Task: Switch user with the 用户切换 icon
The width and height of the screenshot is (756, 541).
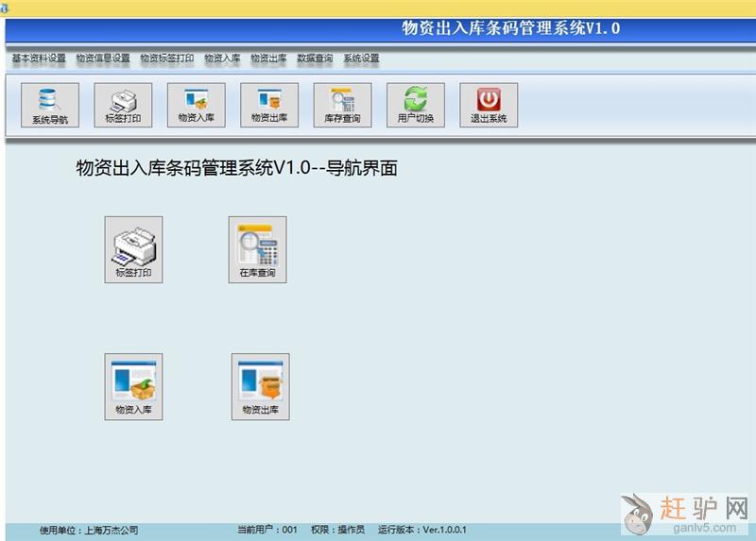Action: point(416,105)
